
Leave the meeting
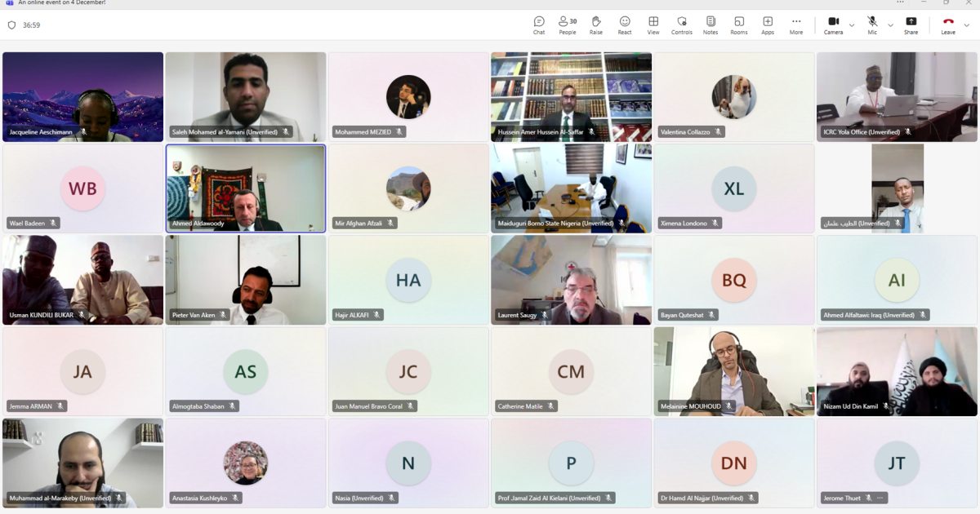(x=948, y=25)
